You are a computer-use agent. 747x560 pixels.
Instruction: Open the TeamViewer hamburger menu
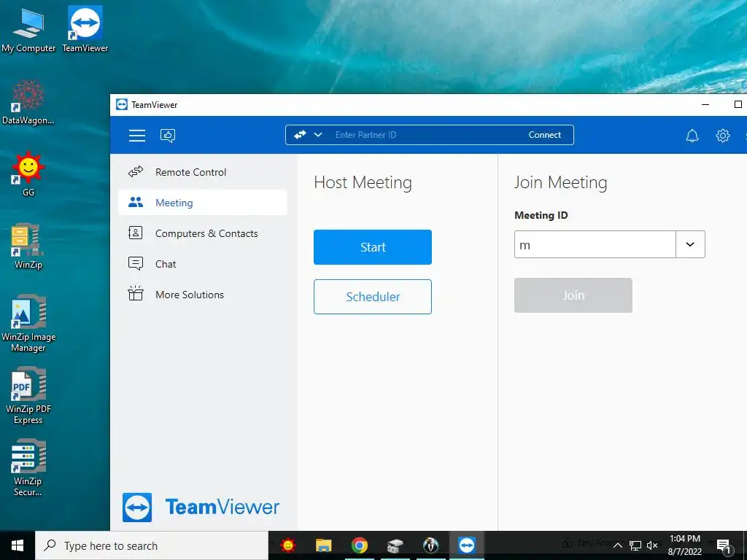[136, 135]
